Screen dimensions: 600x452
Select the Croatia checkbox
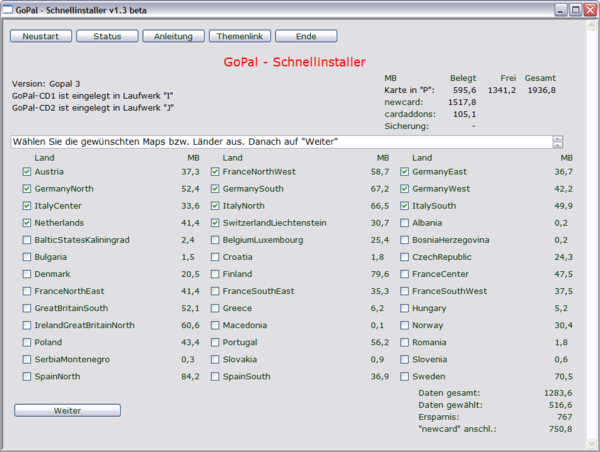(215, 257)
